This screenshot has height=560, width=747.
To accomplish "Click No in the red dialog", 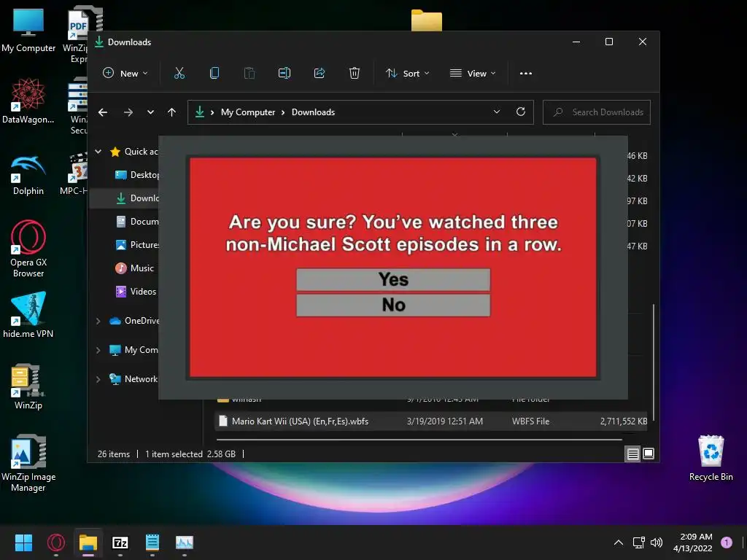I will 393,306.
